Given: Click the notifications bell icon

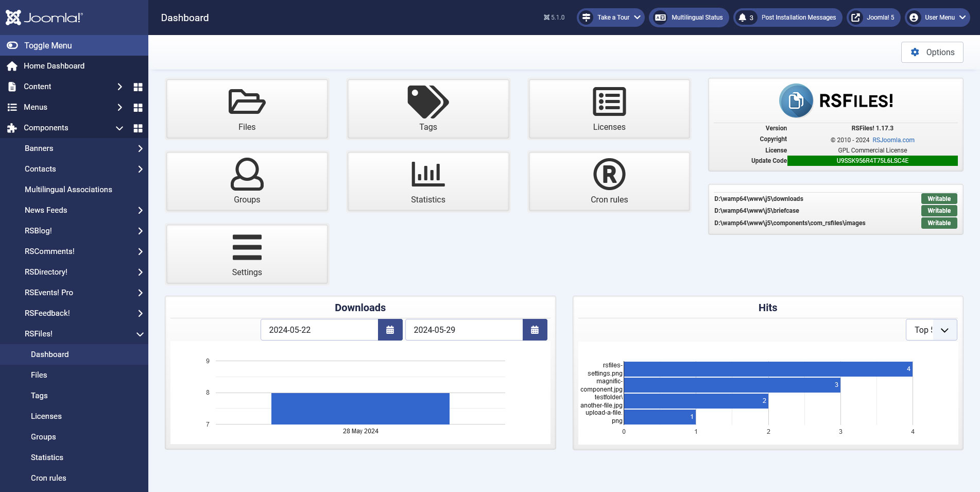Looking at the screenshot, I should pos(742,18).
